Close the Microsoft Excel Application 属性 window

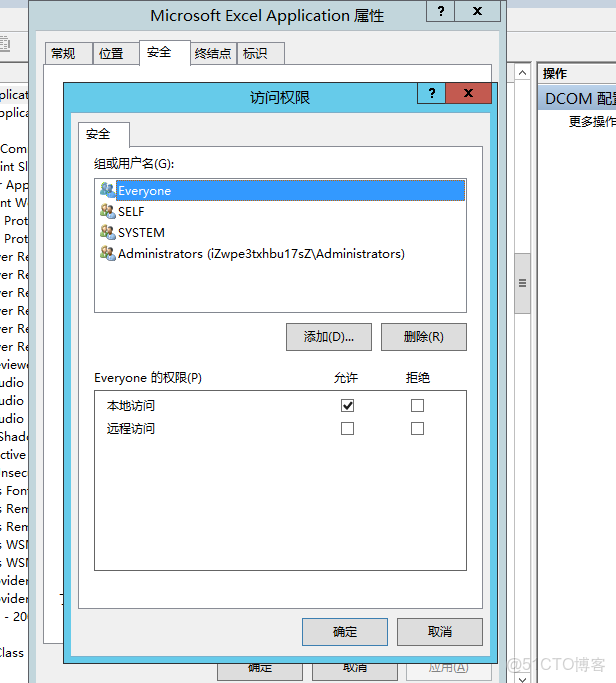[477, 11]
